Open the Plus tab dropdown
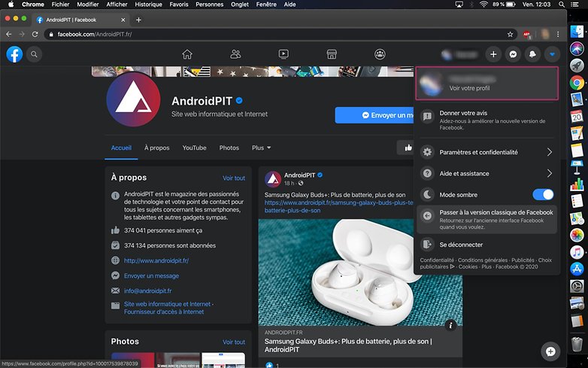The height and width of the screenshot is (368, 588). coord(262,148)
